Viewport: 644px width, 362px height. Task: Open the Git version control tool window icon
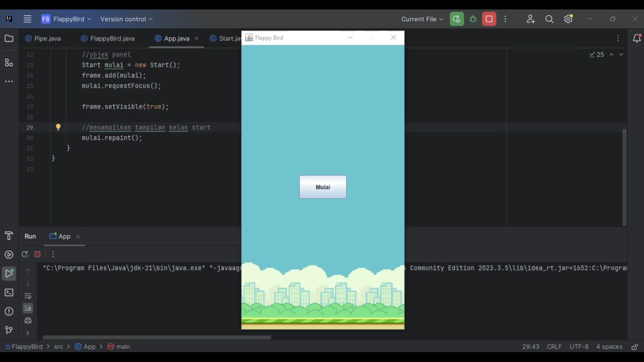pos(9,330)
